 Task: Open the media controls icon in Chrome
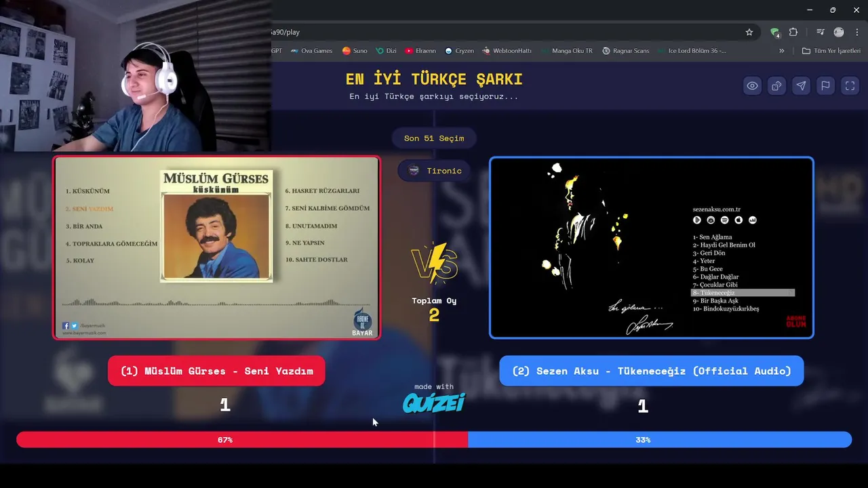821,32
